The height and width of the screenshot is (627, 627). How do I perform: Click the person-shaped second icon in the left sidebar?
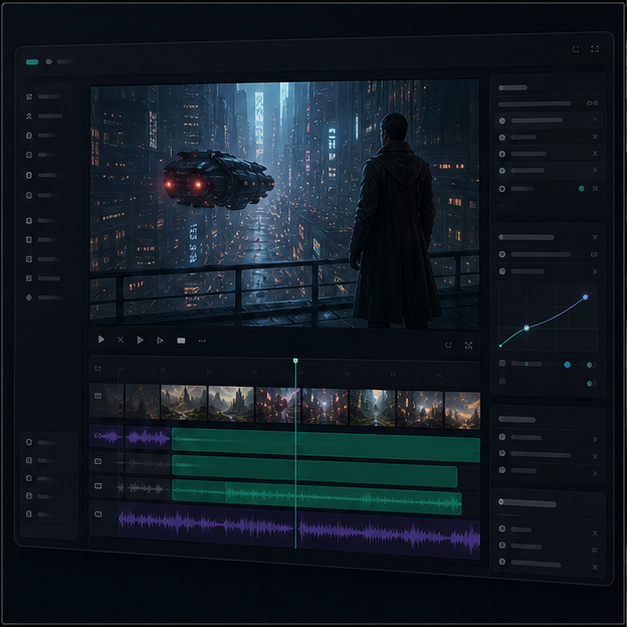click(29, 116)
